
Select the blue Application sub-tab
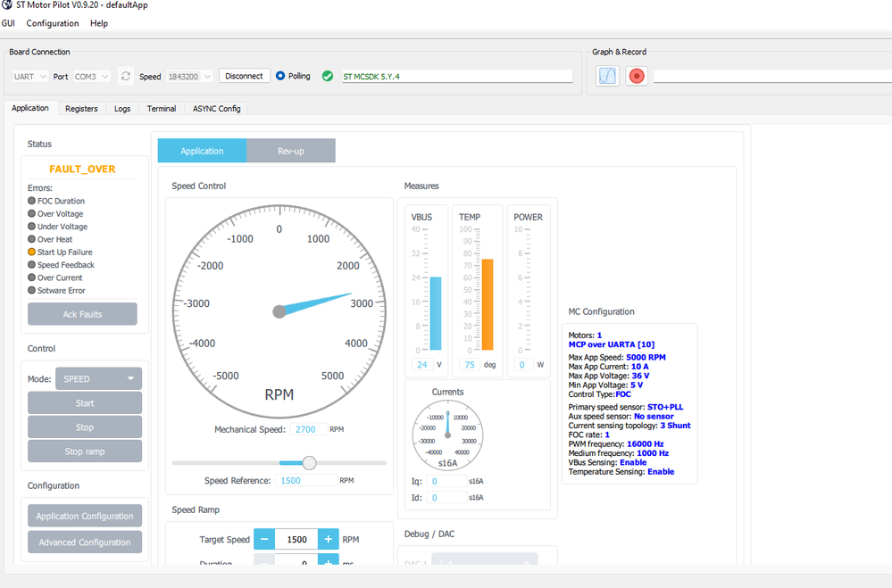pyautogui.click(x=202, y=151)
